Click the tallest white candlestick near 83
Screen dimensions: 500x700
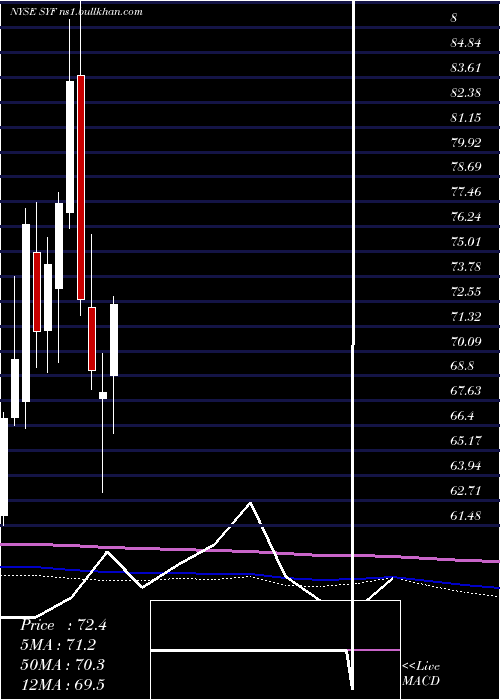pyautogui.click(x=70, y=147)
